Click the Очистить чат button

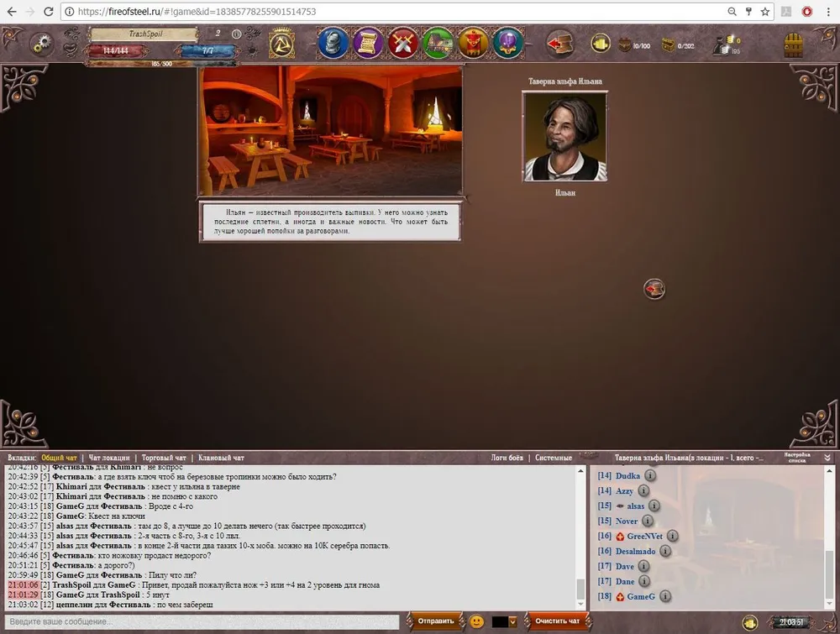pyautogui.click(x=557, y=621)
